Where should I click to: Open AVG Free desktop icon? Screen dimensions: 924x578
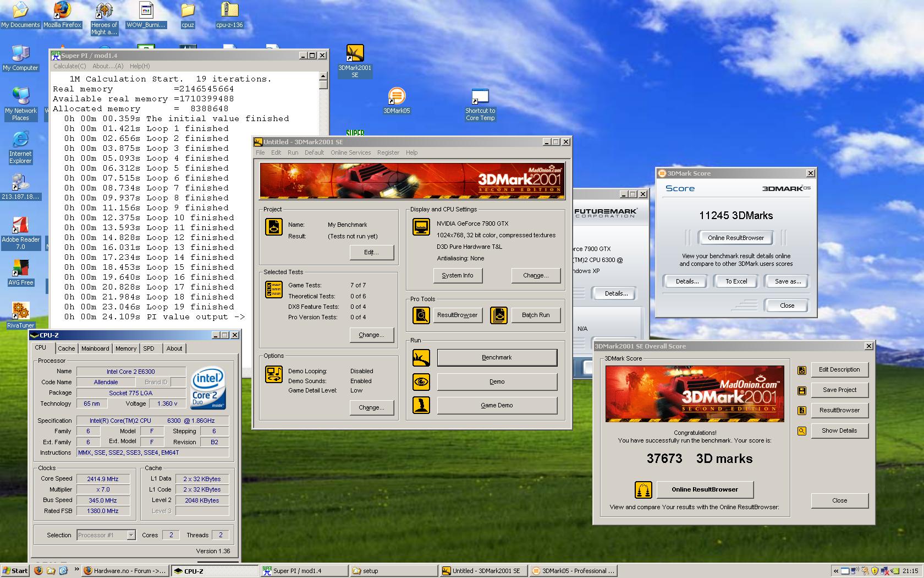pyautogui.click(x=20, y=272)
